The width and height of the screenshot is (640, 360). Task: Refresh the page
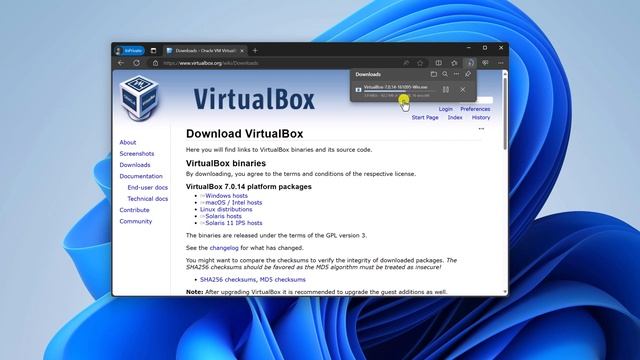click(137, 63)
